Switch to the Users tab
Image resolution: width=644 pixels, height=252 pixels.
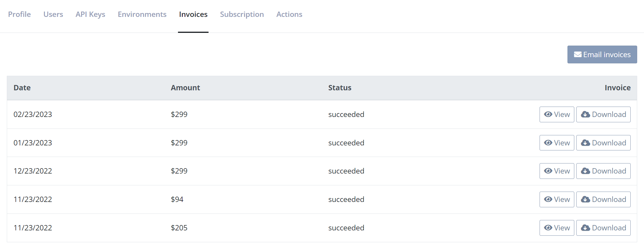[53, 14]
